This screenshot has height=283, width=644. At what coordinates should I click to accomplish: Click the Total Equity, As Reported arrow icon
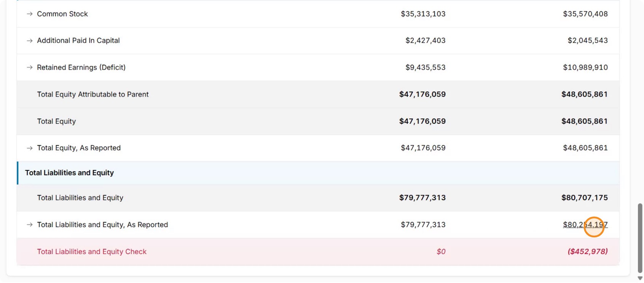(29, 148)
